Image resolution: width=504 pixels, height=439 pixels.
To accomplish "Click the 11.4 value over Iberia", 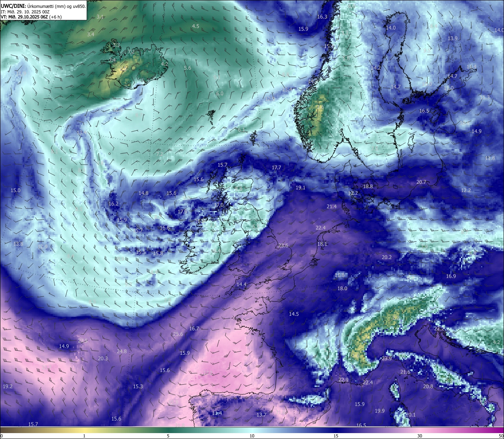I will [x=217, y=413].
